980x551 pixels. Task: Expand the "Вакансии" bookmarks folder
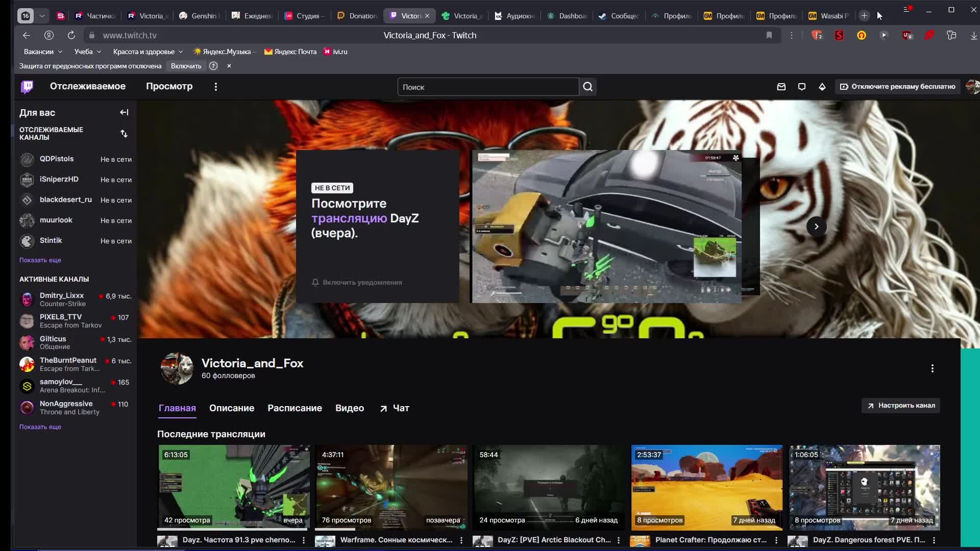pos(43,52)
